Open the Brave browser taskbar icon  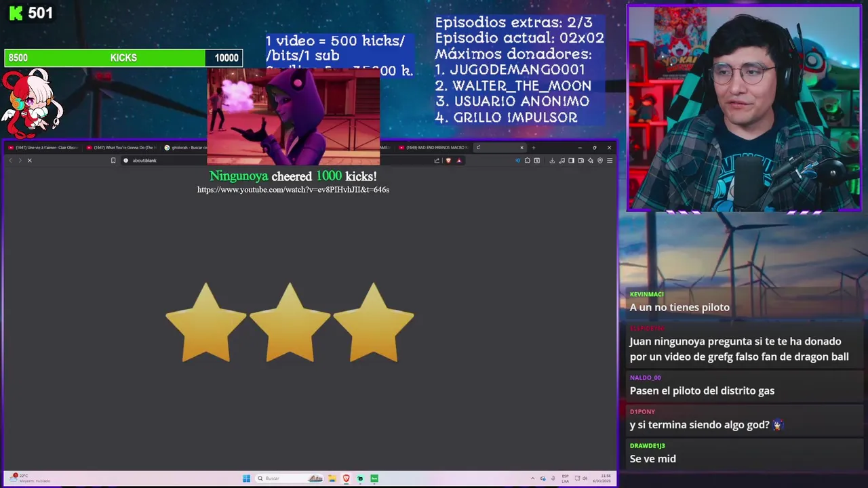click(x=347, y=479)
